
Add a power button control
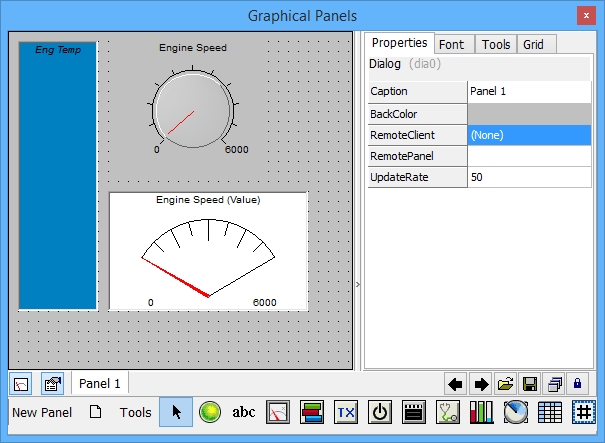pos(380,412)
